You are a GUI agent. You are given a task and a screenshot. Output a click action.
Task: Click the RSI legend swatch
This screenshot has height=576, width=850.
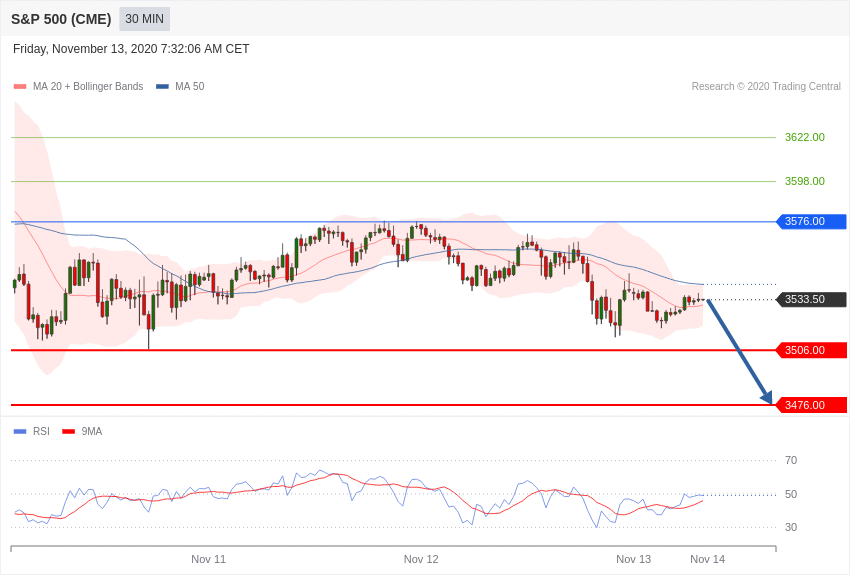pyautogui.click(x=20, y=431)
